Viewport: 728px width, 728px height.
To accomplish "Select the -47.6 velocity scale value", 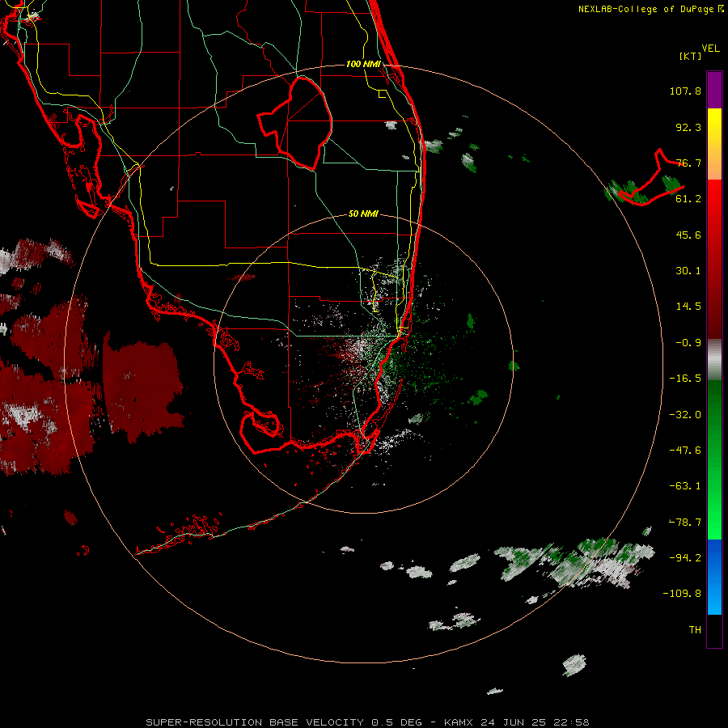I will 685,451.
